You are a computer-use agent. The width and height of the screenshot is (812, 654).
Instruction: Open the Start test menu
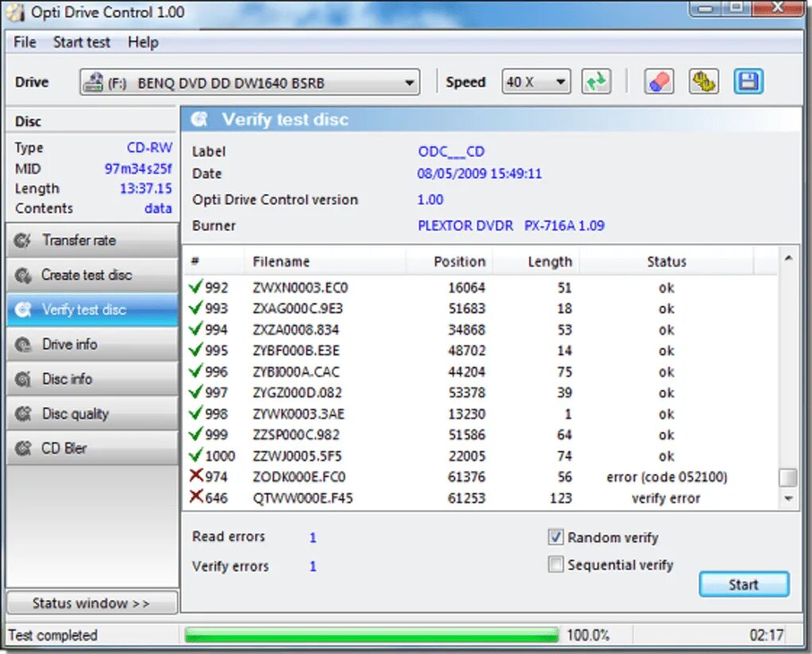point(81,42)
